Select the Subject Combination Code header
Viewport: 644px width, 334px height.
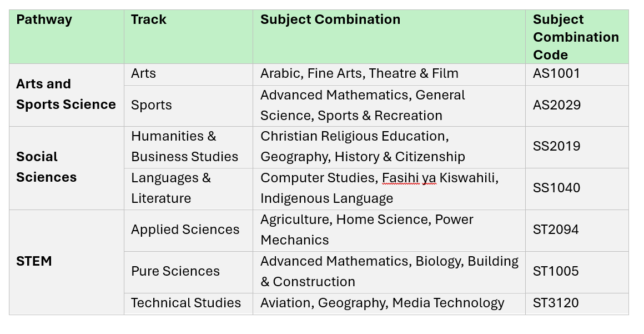[x=577, y=37]
